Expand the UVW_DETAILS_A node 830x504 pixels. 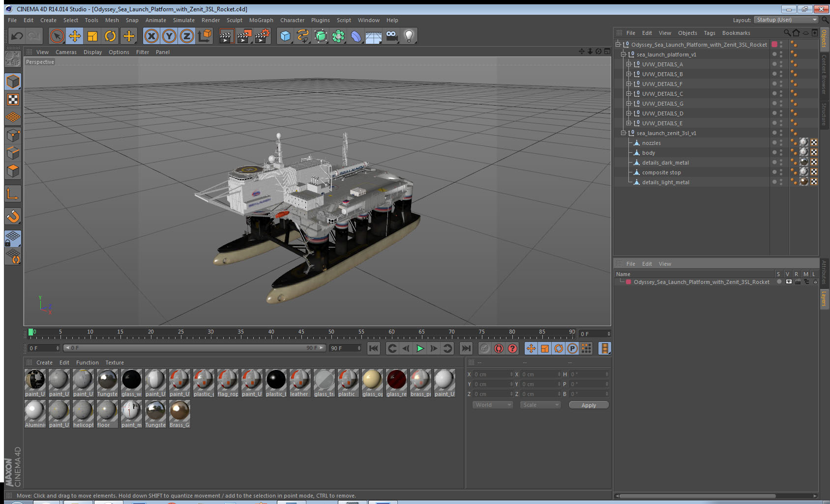coord(628,64)
